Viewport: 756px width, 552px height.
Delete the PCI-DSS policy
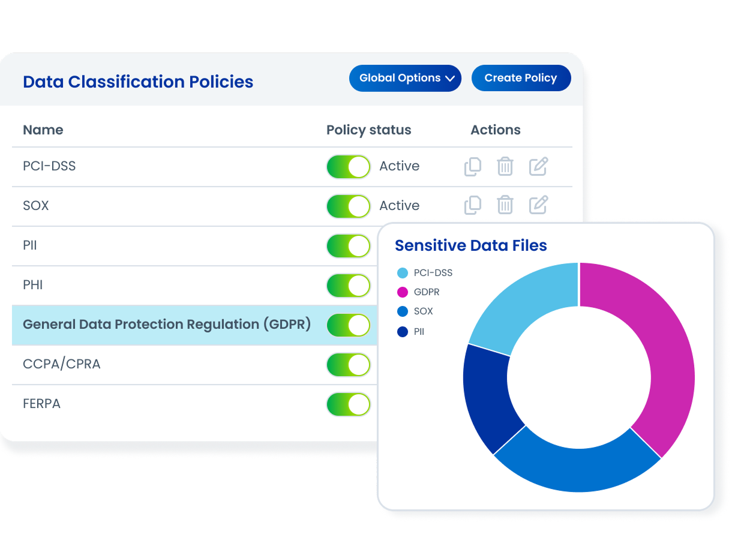click(x=505, y=166)
